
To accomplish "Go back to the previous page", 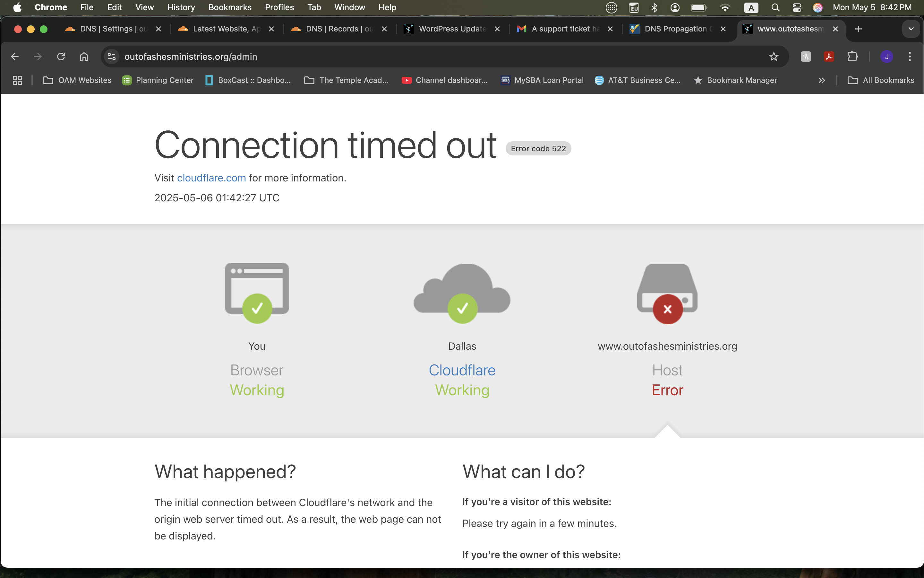I will [x=15, y=57].
